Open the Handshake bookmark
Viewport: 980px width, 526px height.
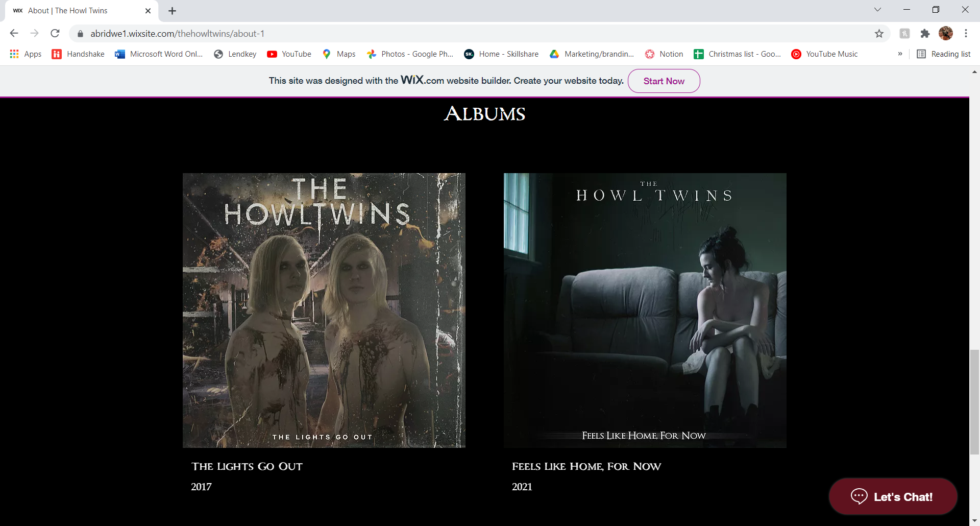(78, 54)
